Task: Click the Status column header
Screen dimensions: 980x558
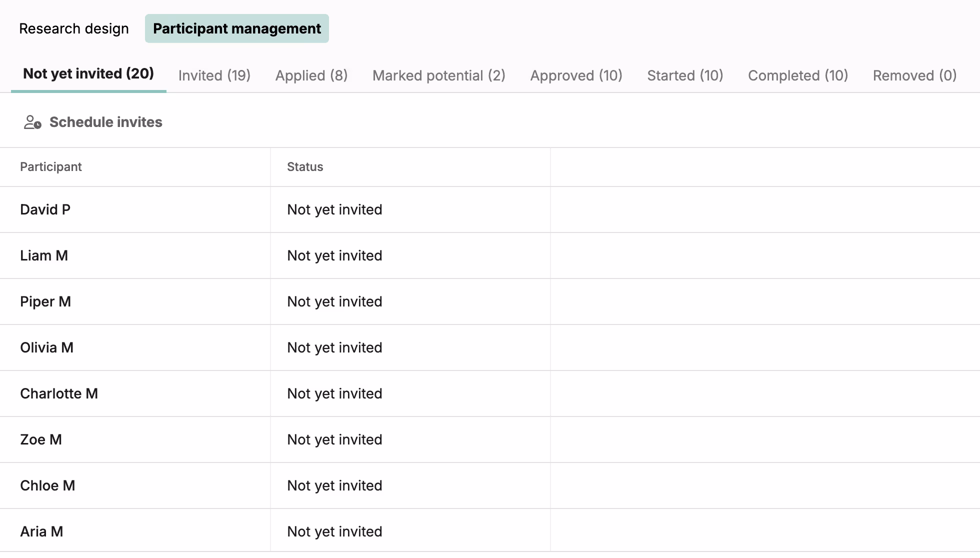Action: pyautogui.click(x=305, y=167)
